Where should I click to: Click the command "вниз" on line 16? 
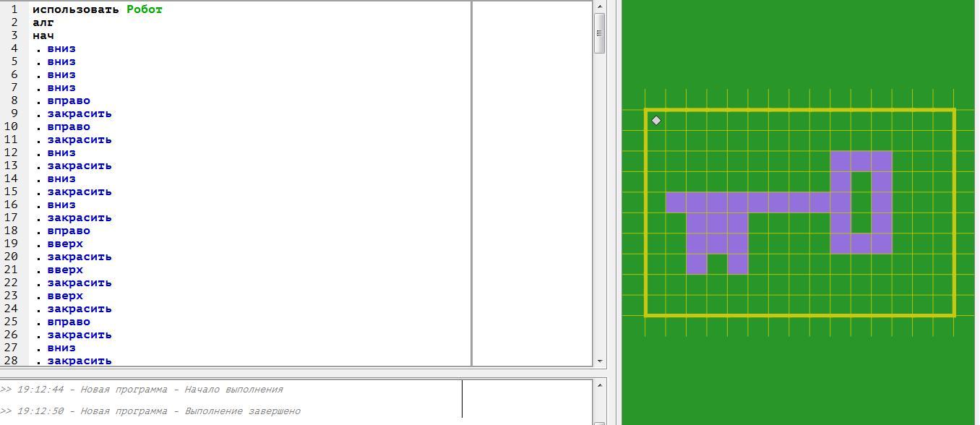61,205
